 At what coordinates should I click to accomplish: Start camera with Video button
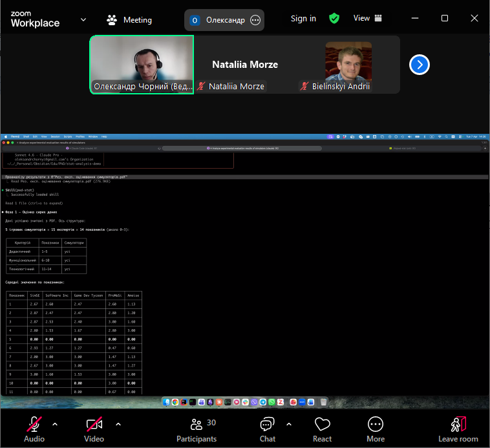pyautogui.click(x=94, y=429)
